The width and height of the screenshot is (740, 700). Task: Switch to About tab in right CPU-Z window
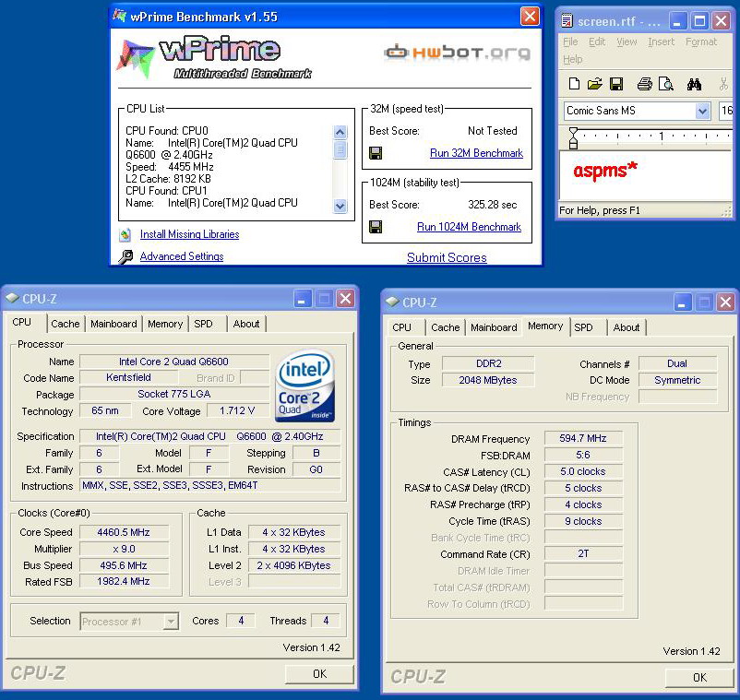(x=627, y=327)
